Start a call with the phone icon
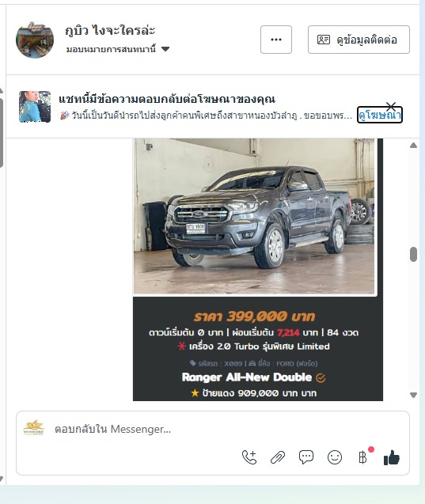 click(249, 457)
